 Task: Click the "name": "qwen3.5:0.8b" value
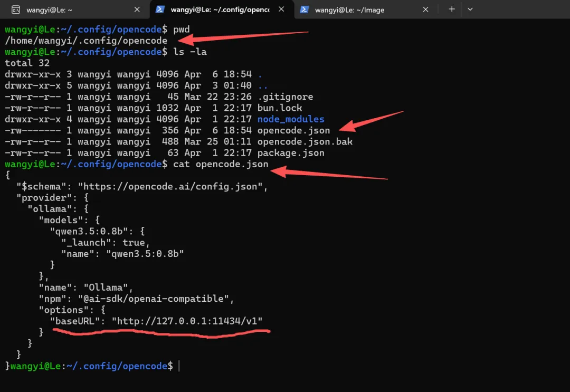145,254
